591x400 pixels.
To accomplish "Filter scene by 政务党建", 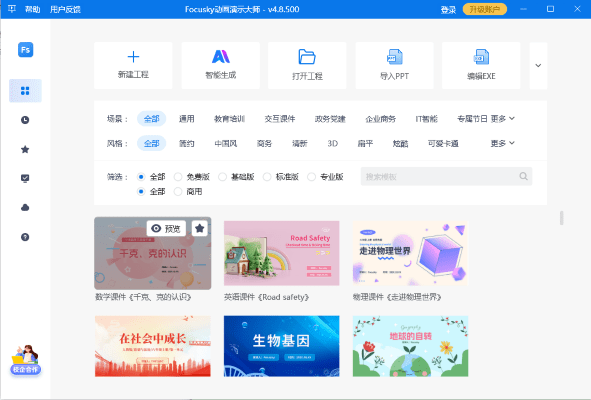I will point(330,119).
